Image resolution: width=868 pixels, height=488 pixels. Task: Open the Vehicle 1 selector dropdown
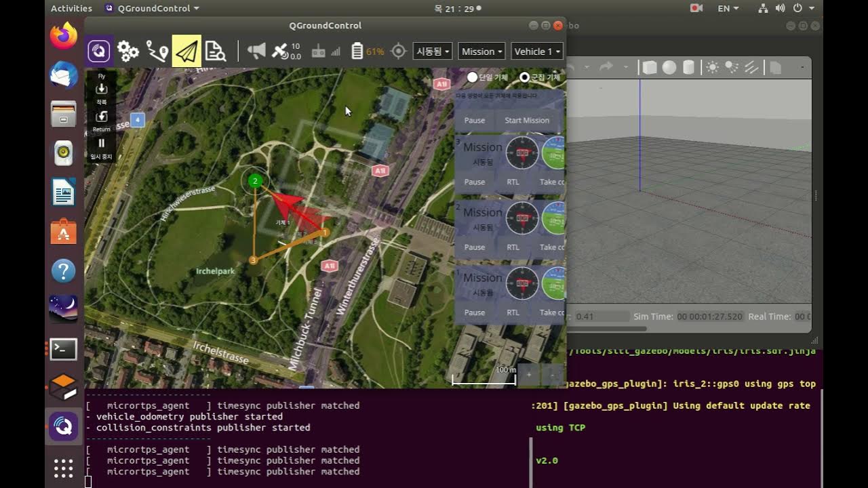click(537, 52)
